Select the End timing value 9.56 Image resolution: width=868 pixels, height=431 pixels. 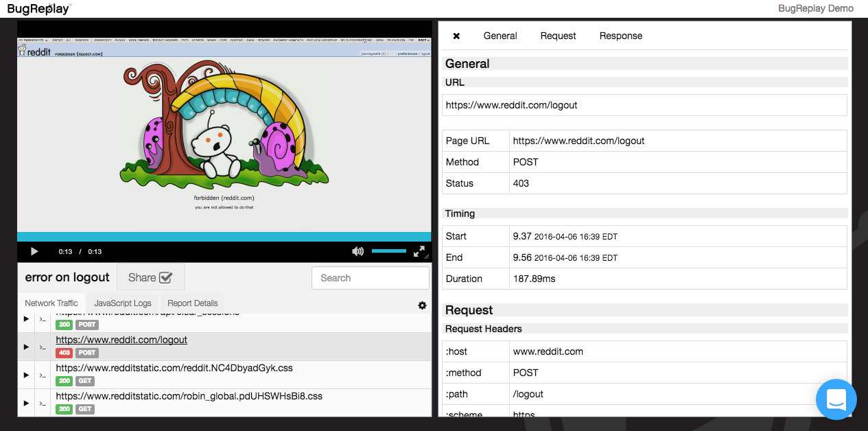click(x=678, y=257)
